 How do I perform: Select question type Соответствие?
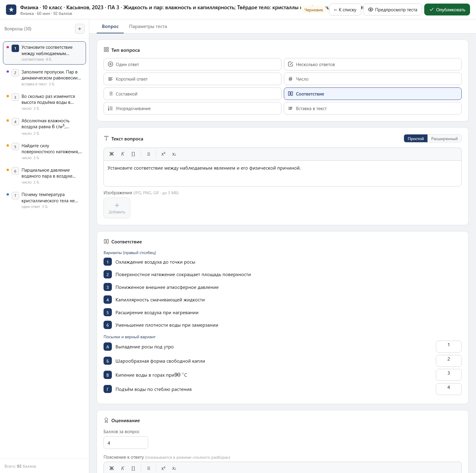click(x=372, y=94)
